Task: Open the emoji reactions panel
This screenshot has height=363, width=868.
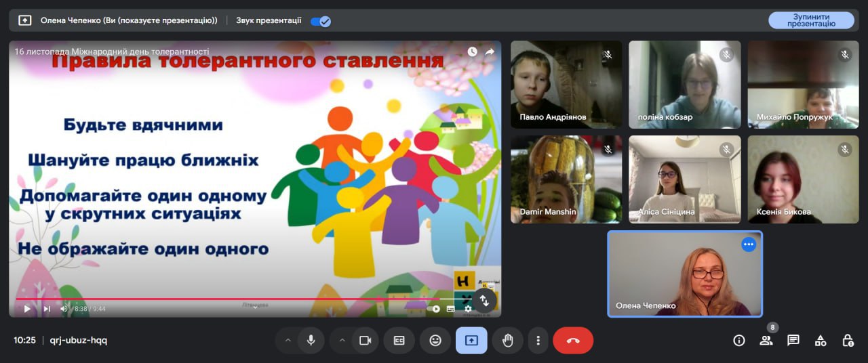Action: click(x=435, y=341)
